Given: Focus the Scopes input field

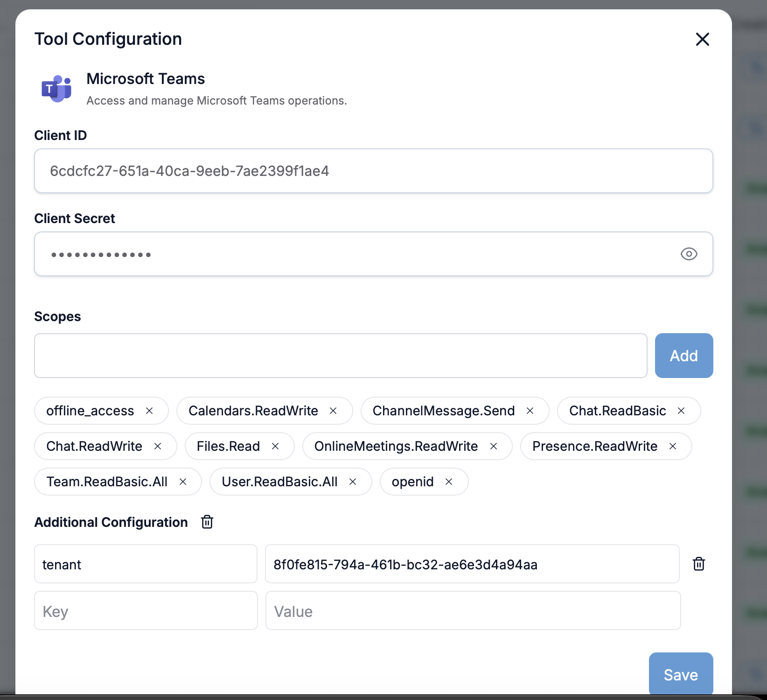Looking at the screenshot, I should (x=341, y=356).
